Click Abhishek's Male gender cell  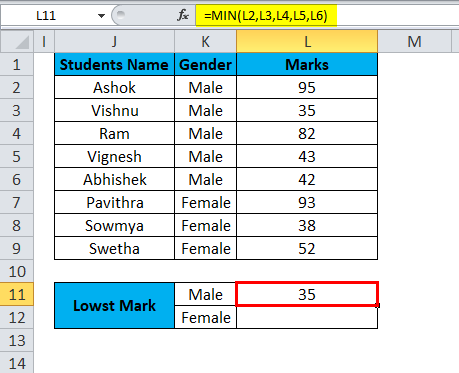[x=205, y=179]
